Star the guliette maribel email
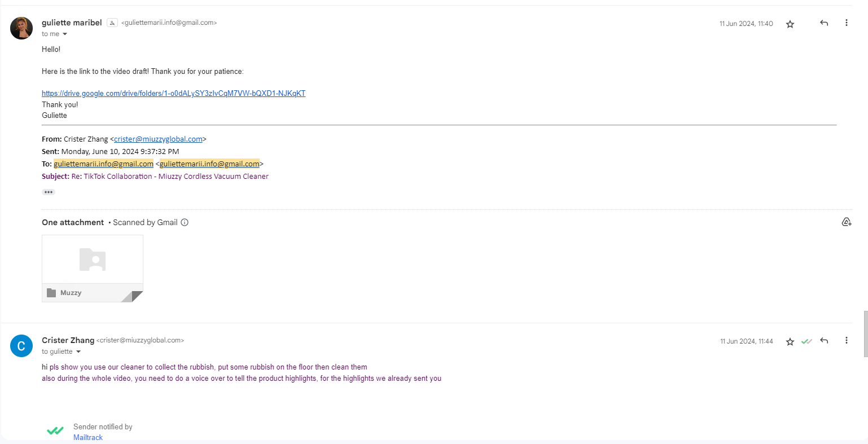 click(790, 24)
